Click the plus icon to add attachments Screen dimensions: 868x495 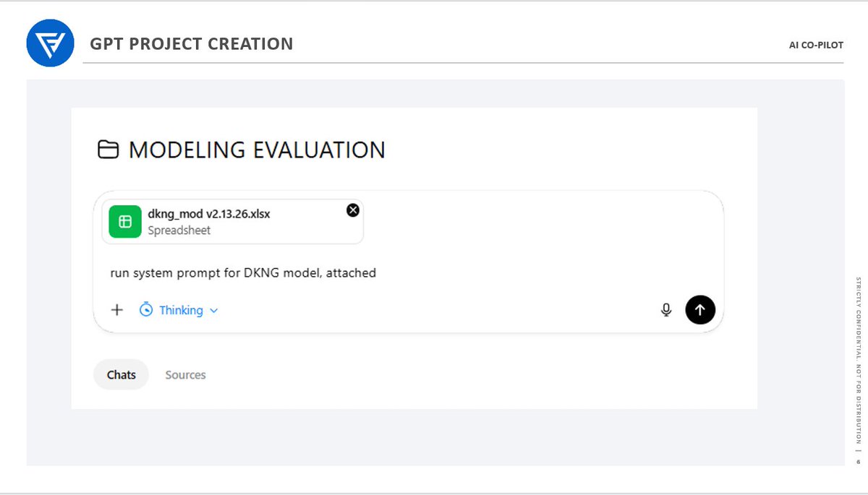tap(117, 310)
